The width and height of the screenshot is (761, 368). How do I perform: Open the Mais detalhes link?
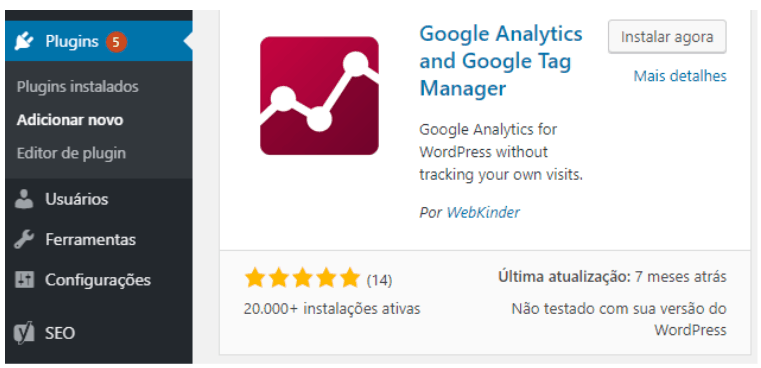tap(680, 76)
